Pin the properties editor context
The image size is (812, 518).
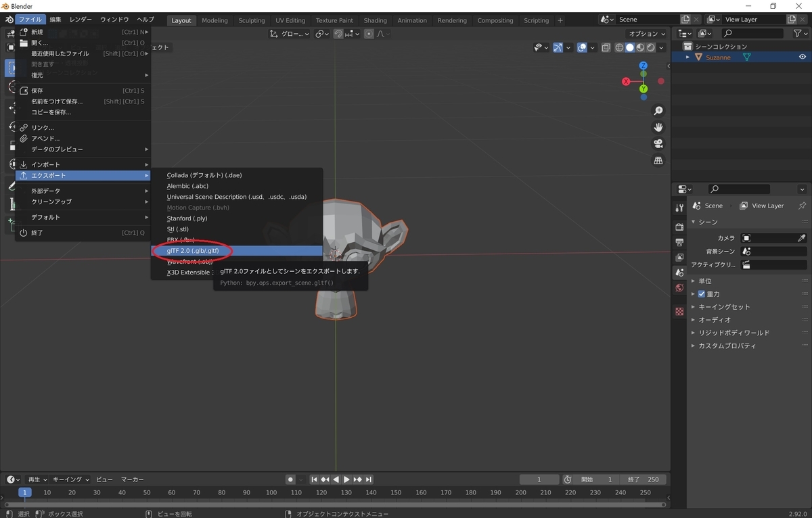coord(802,206)
